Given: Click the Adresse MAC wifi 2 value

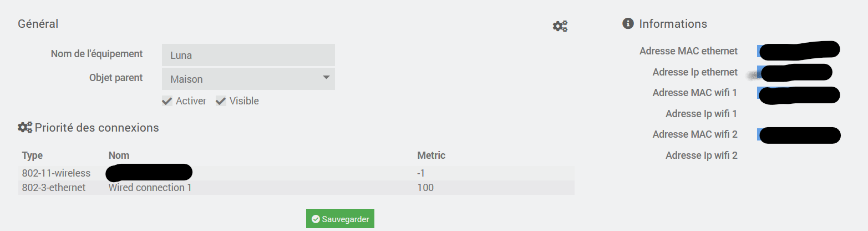Looking at the screenshot, I should pos(799,135).
